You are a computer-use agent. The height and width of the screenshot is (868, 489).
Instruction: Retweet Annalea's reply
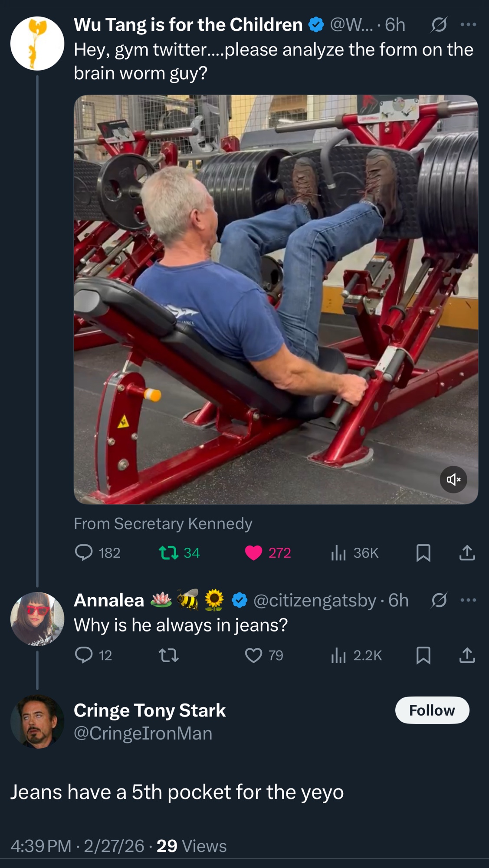(168, 655)
